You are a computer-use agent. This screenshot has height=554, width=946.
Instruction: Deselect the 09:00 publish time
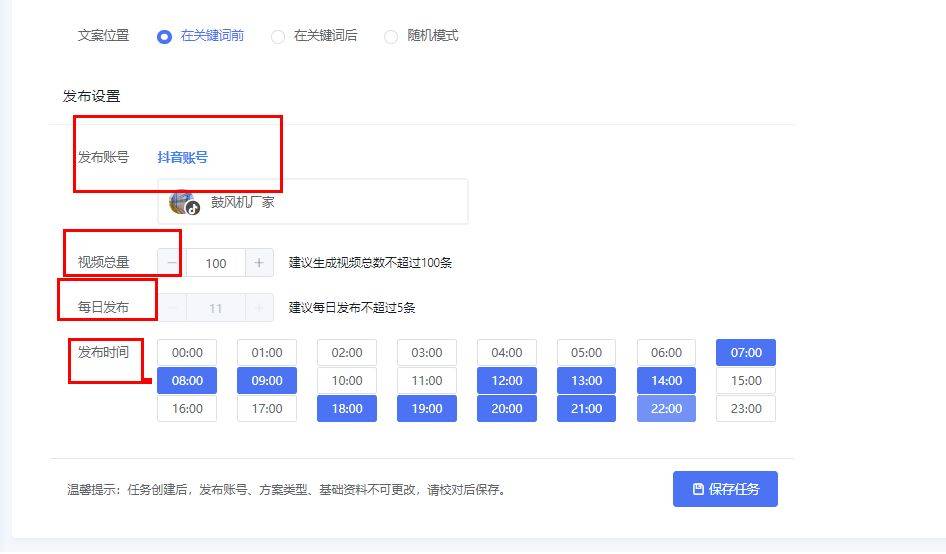[x=267, y=381]
